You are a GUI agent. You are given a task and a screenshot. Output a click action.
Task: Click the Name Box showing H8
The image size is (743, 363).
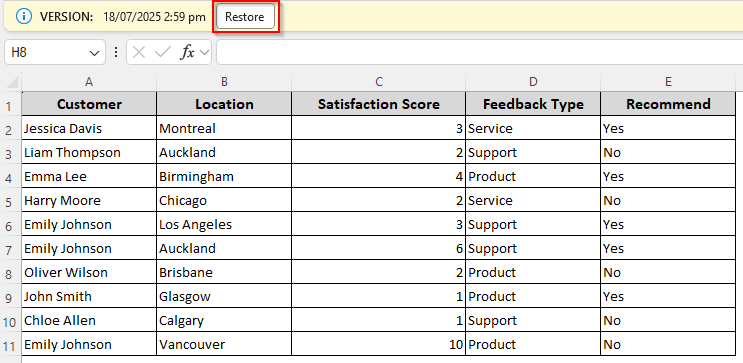[x=54, y=52]
